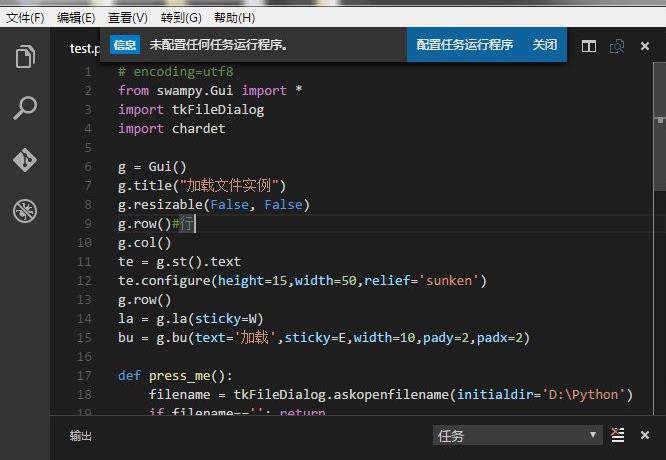Split the editor with the split icon

coord(589,46)
